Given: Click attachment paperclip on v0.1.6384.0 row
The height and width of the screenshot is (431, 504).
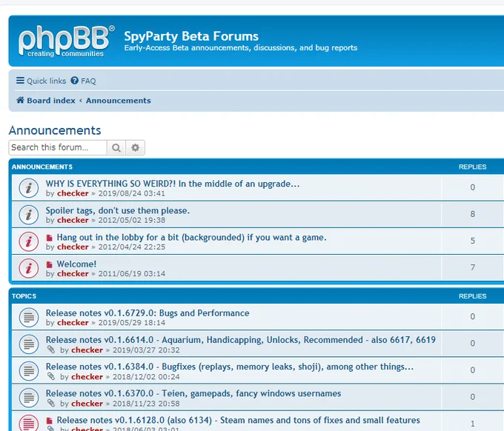Looking at the screenshot, I should [51, 376].
